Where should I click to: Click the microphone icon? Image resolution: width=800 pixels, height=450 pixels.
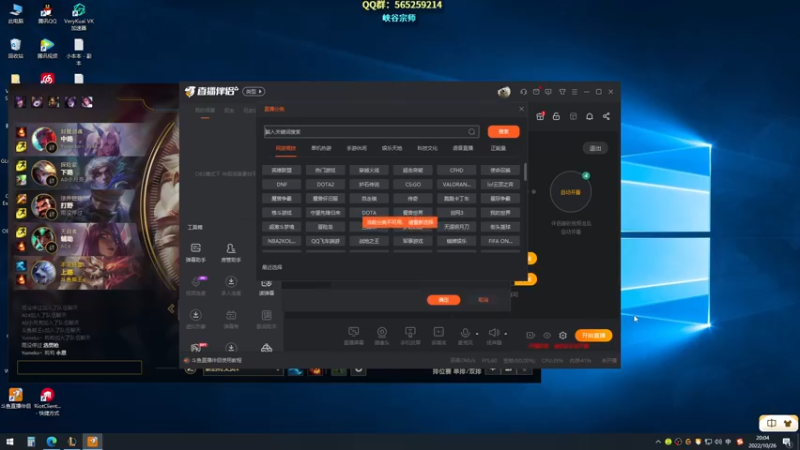click(465, 334)
